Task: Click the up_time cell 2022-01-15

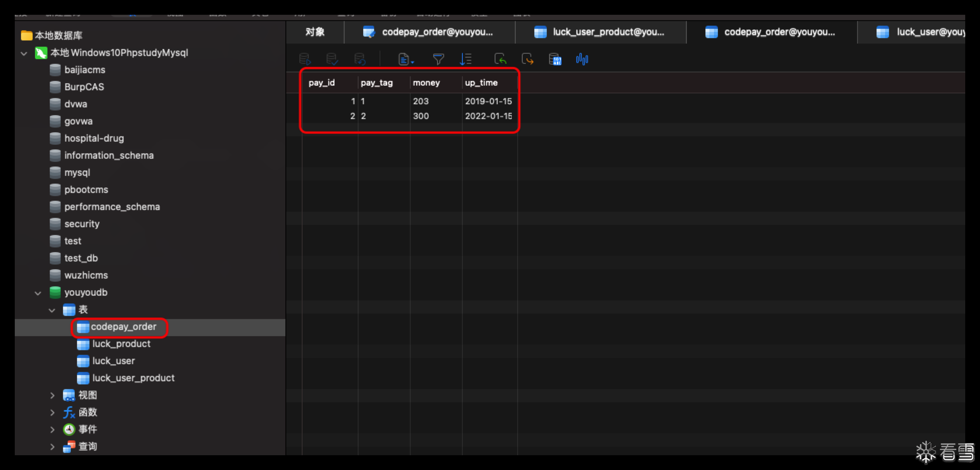Action: click(x=490, y=116)
